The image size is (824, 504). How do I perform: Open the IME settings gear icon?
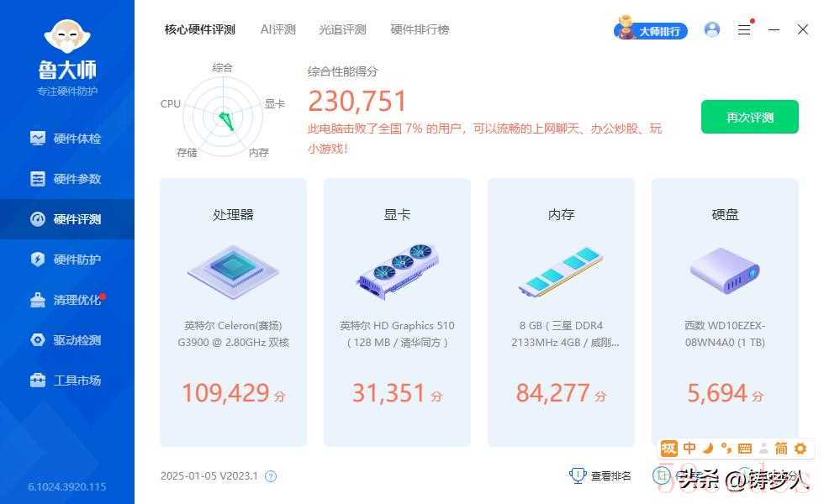[800, 449]
